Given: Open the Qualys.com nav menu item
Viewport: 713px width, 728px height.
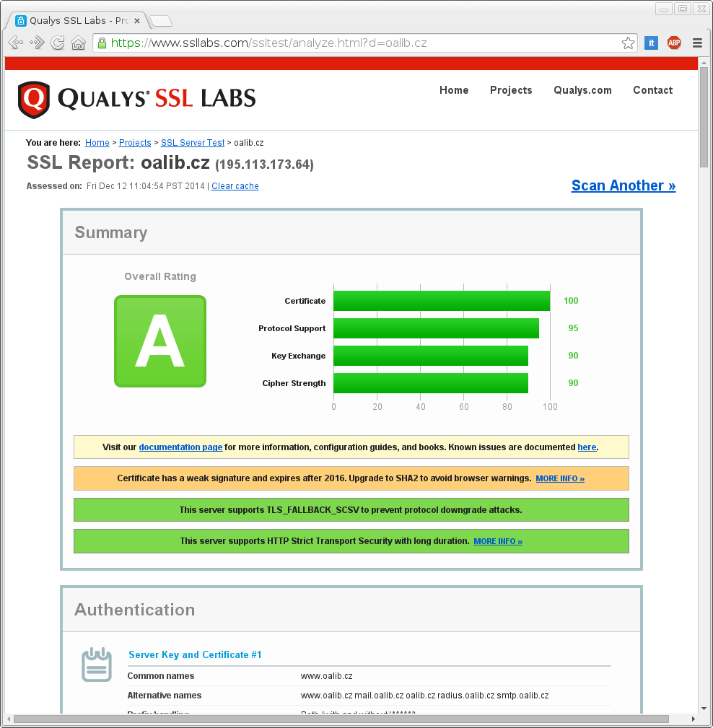Looking at the screenshot, I should click(582, 90).
